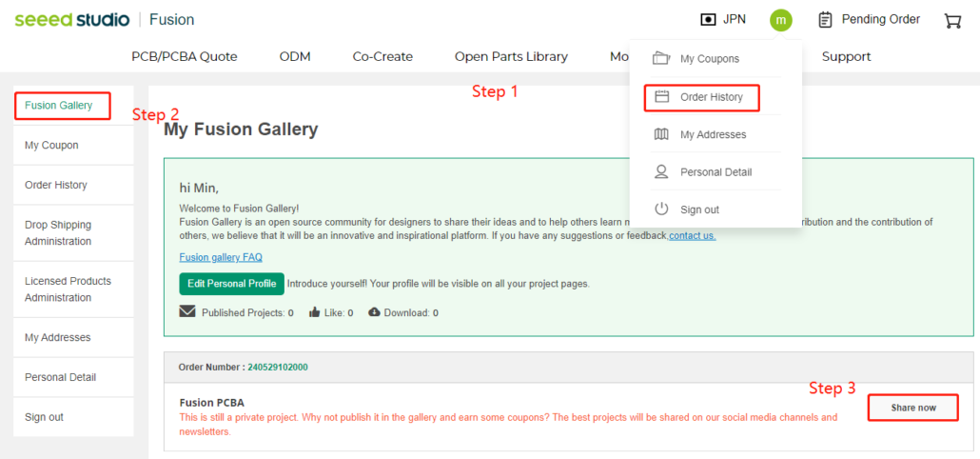This screenshot has width=980, height=459.
Task: Open Drop Shipping Administration in sidebar
Action: 58,233
